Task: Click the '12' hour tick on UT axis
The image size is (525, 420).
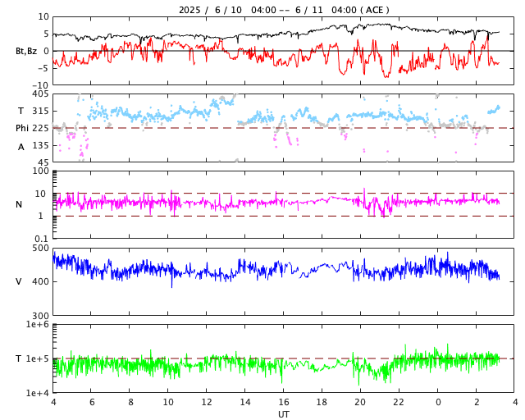Action: [207, 402]
